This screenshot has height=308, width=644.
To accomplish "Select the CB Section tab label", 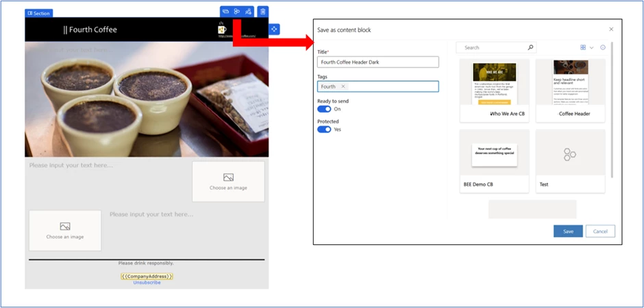I will coord(38,13).
